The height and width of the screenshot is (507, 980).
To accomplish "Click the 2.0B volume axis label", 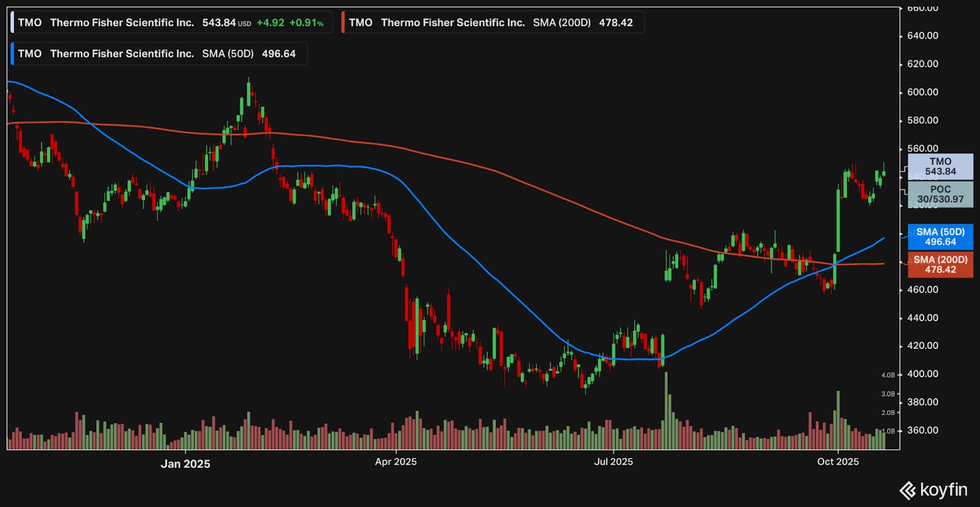I will pos(888,413).
